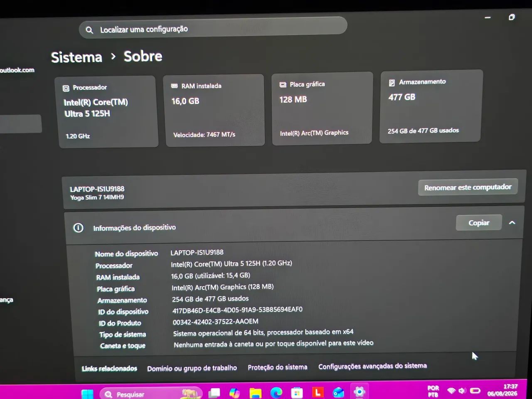The width and height of the screenshot is (532, 399).
Task: Open the RAM instalada card
Action: pyautogui.click(x=214, y=110)
